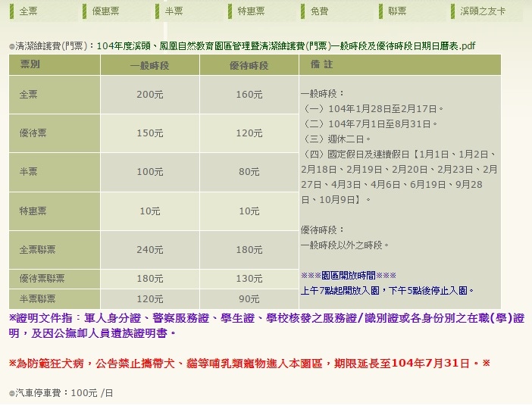This screenshot has width=532, height=409.
Task: Select the 聯票 tab
Action: [397, 11]
